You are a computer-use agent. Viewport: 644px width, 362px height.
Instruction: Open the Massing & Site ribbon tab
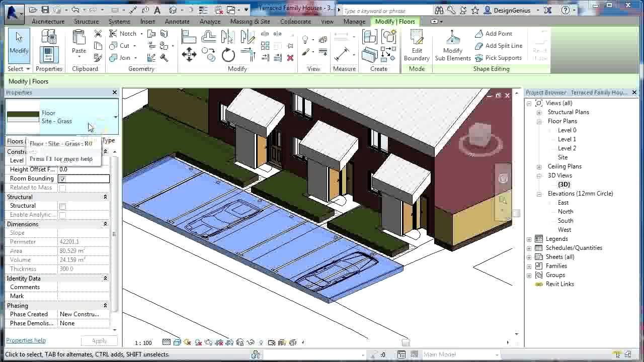point(250,22)
